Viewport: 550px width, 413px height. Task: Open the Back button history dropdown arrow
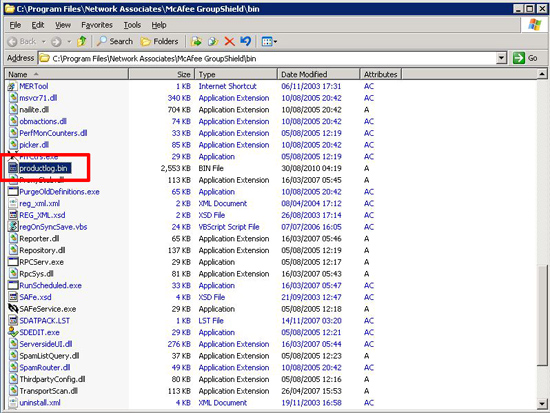(43, 42)
